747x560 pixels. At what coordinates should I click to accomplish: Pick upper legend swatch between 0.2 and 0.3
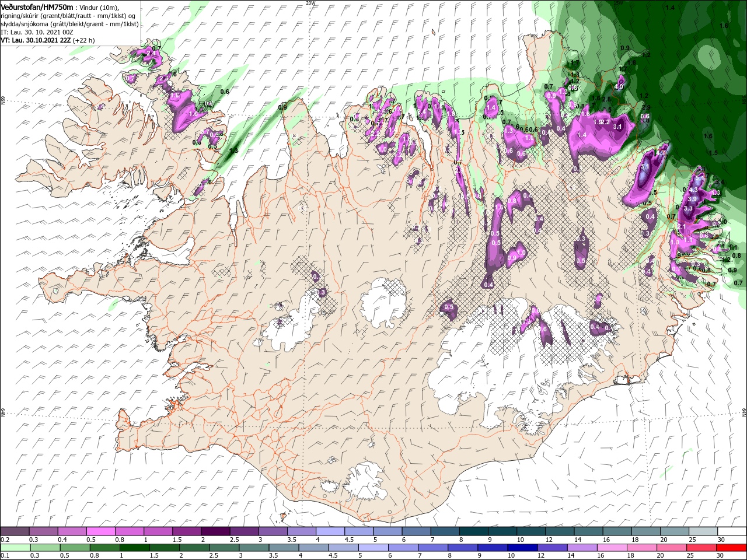click(15, 531)
